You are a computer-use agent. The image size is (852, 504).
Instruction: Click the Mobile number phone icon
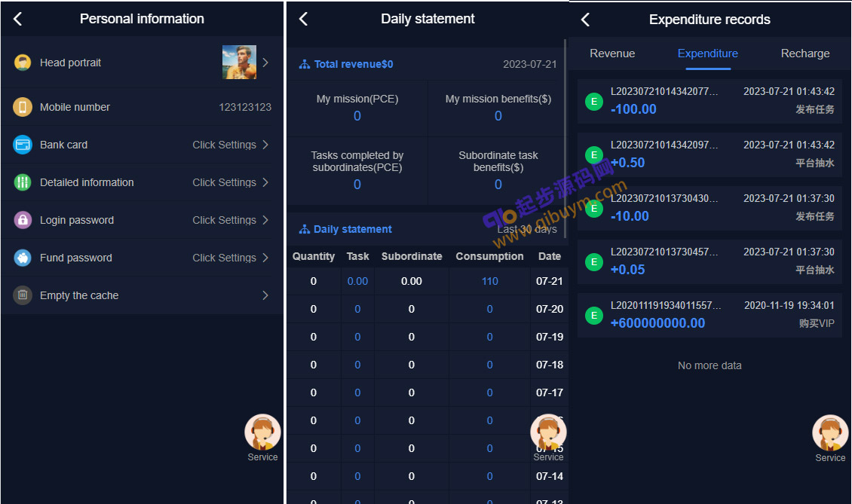(23, 107)
